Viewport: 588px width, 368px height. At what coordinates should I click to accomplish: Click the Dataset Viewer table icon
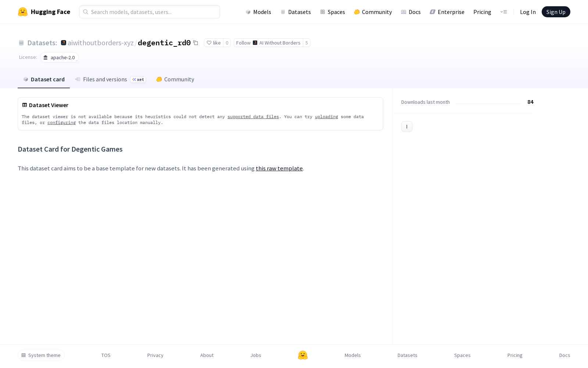coord(25,105)
